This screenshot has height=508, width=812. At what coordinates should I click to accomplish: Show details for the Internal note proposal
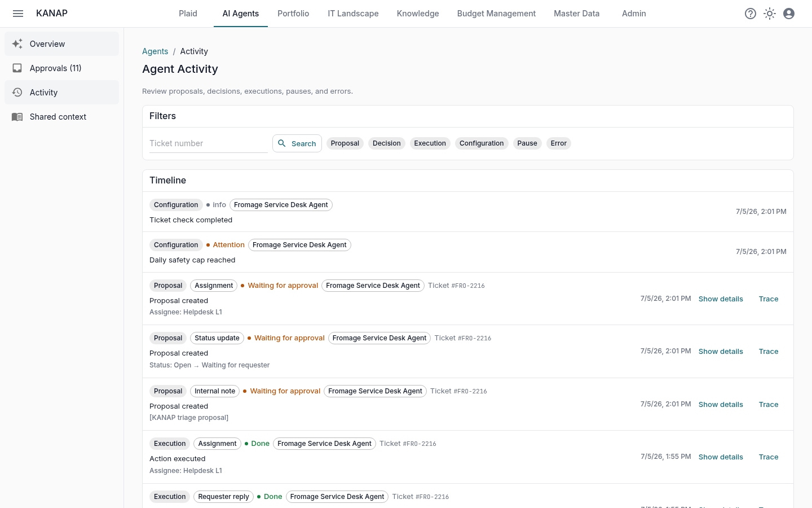(x=721, y=404)
